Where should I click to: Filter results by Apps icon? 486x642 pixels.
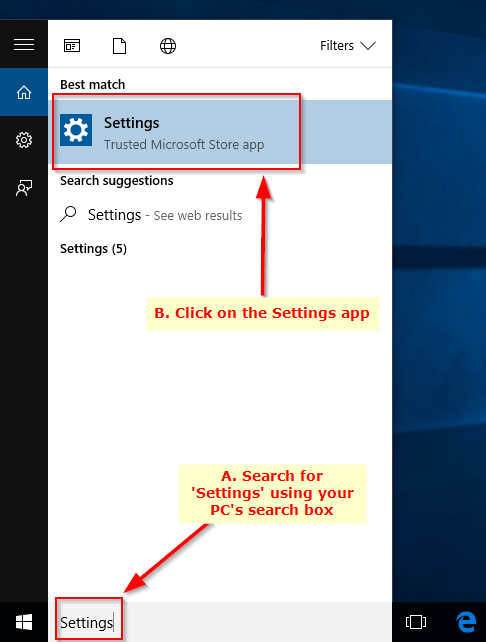tap(72, 45)
